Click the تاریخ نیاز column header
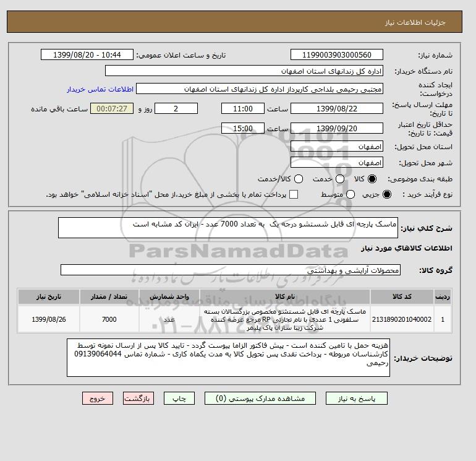This screenshot has height=461, width=476. (x=49, y=296)
